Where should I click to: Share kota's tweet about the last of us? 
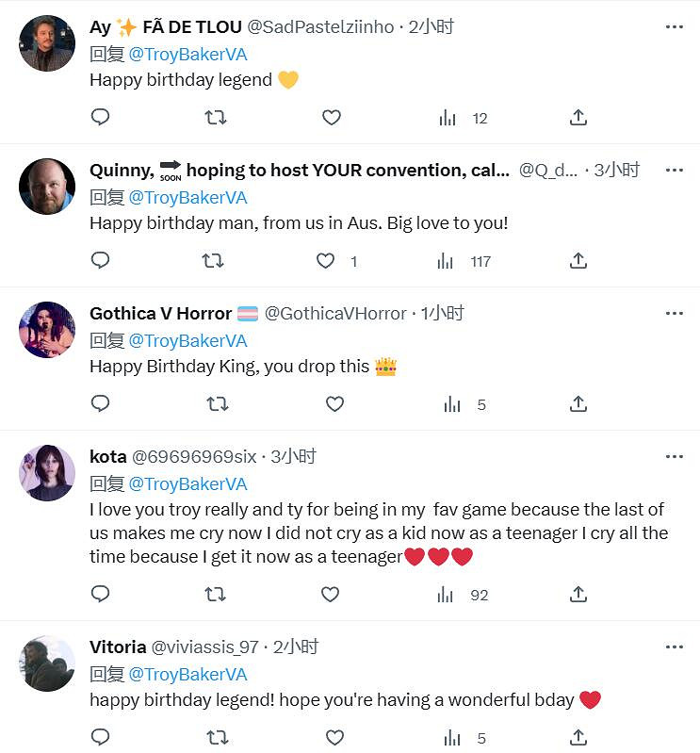click(x=578, y=595)
